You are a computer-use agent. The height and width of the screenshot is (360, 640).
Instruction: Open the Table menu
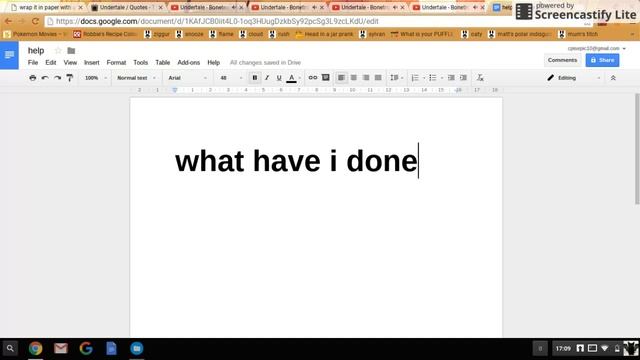pos(162,62)
